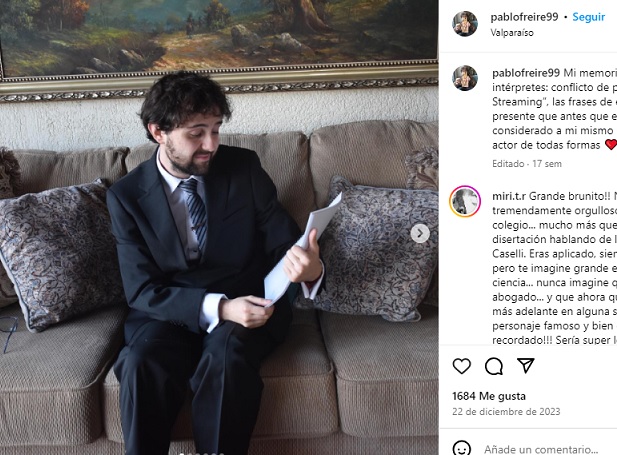Open comments with the speech bubble icon
The height and width of the screenshot is (455, 617).
coord(493,366)
